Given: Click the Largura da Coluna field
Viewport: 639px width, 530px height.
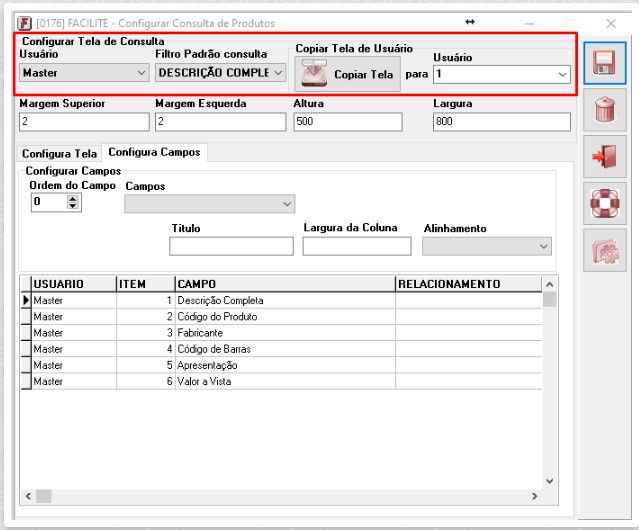Looking at the screenshot, I should click(357, 246).
